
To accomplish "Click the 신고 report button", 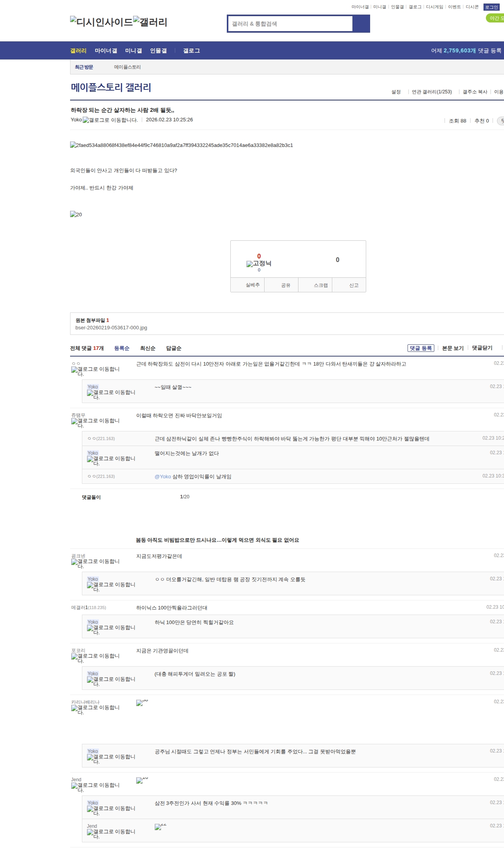I will [x=354, y=285].
